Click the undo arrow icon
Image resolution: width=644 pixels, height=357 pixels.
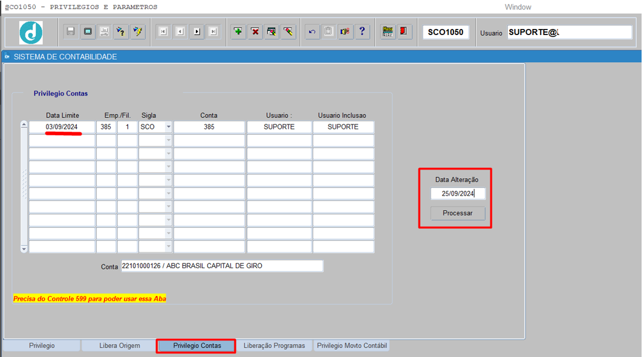pyautogui.click(x=312, y=31)
